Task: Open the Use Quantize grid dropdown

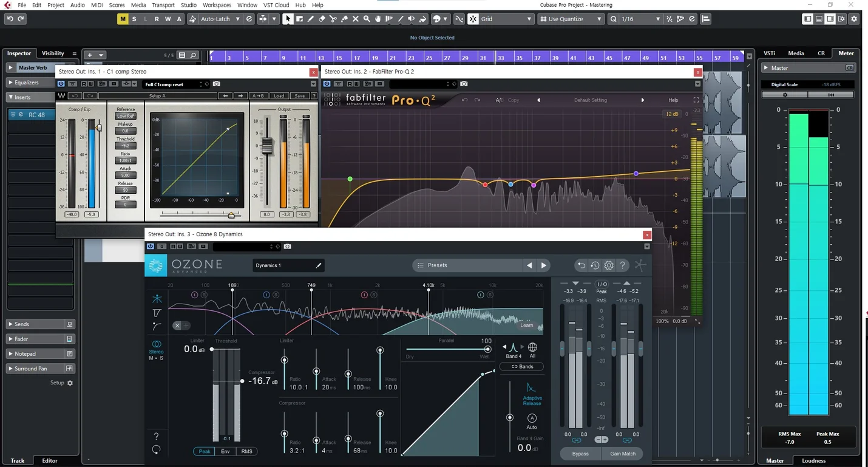Action: tap(571, 19)
